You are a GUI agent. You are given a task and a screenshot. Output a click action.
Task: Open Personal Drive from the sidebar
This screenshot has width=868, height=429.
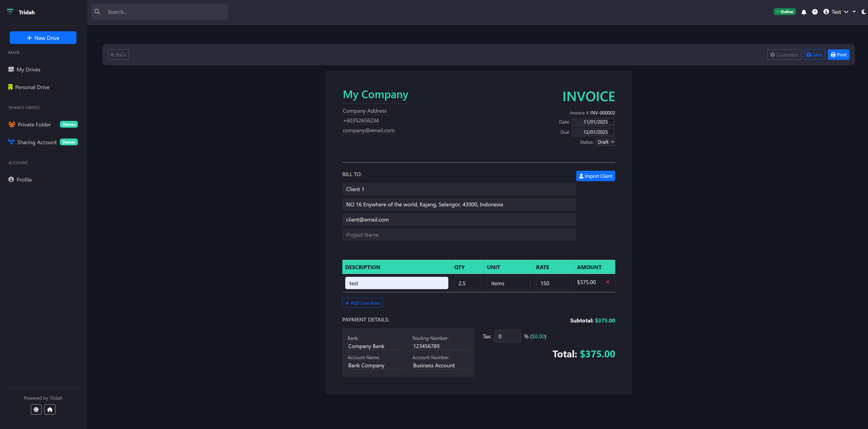click(x=32, y=87)
